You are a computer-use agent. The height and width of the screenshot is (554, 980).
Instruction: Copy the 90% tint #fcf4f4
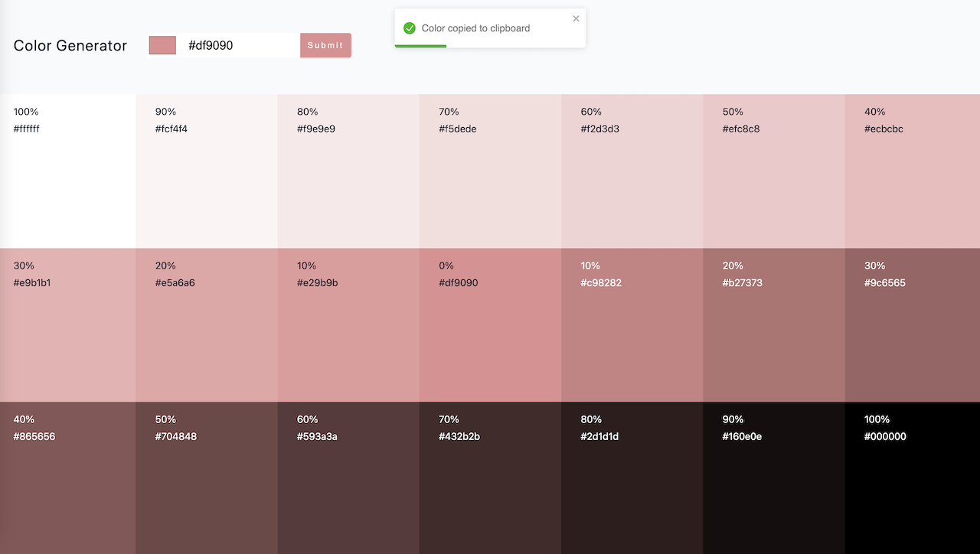(x=207, y=171)
